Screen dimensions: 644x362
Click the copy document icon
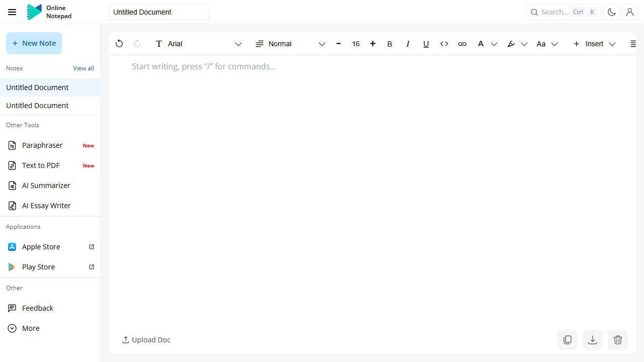click(x=568, y=340)
